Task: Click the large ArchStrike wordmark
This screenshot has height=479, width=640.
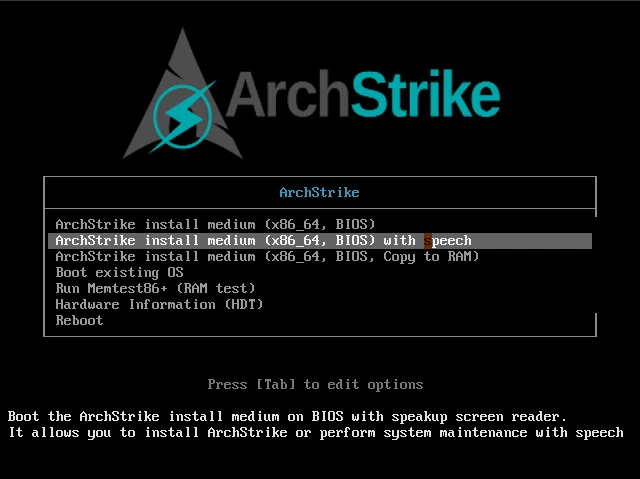Action: coord(363,94)
